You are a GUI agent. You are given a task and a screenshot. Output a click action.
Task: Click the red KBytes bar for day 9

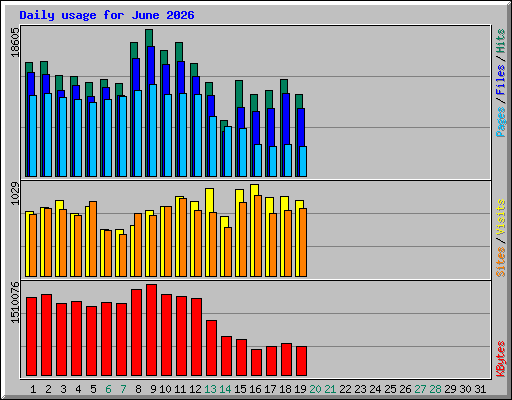pos(151,330)
